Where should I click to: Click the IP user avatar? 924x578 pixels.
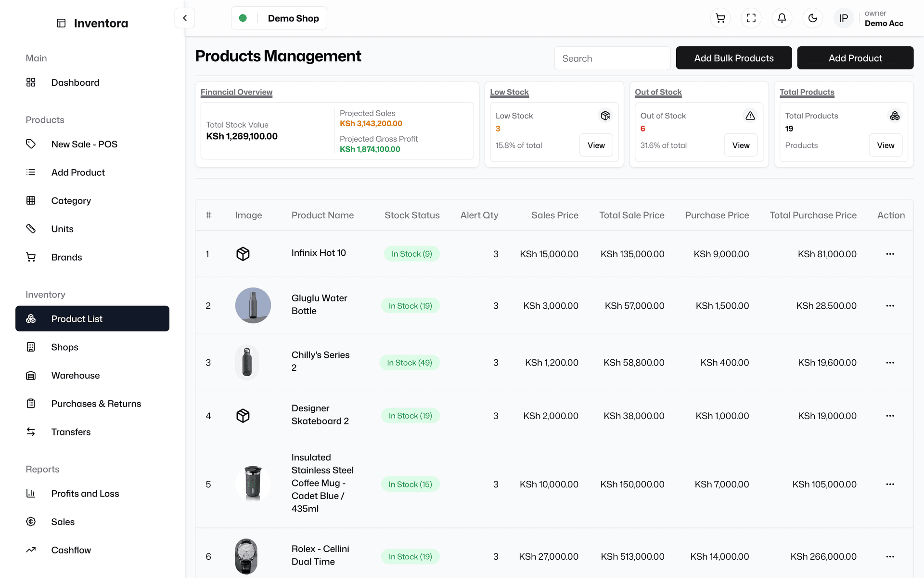coord(844,18)
